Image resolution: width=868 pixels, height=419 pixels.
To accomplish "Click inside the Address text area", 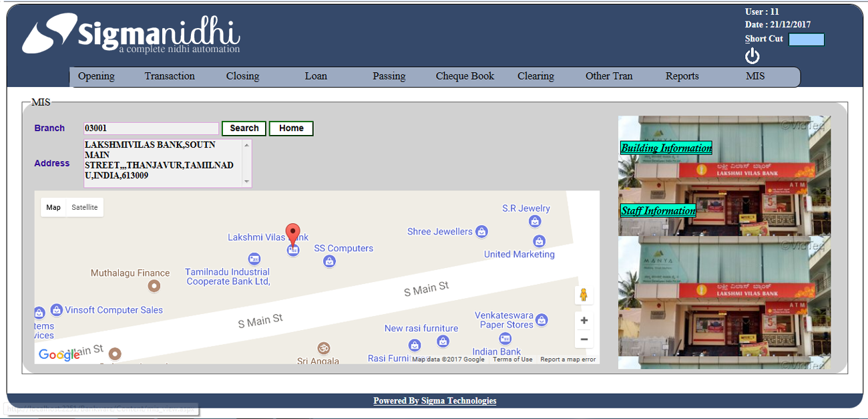I will click(163, 163).
